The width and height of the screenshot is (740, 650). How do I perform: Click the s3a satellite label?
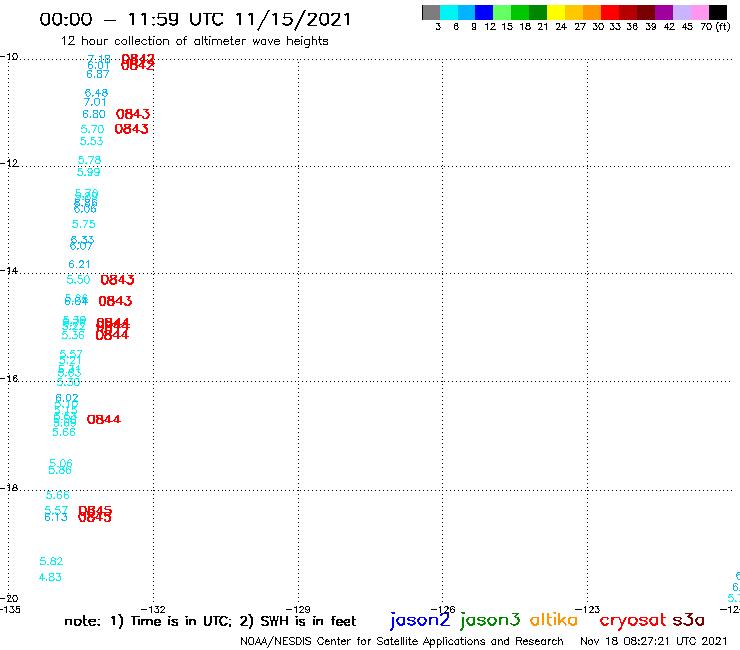689,620
